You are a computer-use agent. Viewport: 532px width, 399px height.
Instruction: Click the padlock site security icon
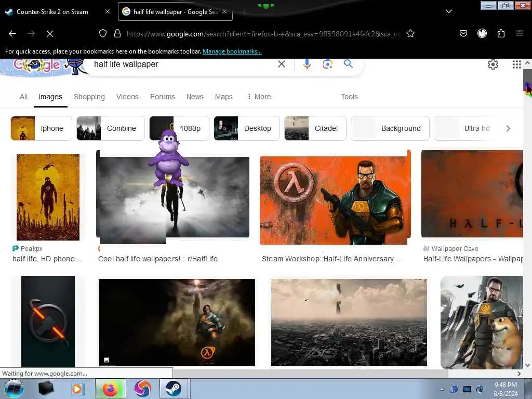click(x=117, y=33)
